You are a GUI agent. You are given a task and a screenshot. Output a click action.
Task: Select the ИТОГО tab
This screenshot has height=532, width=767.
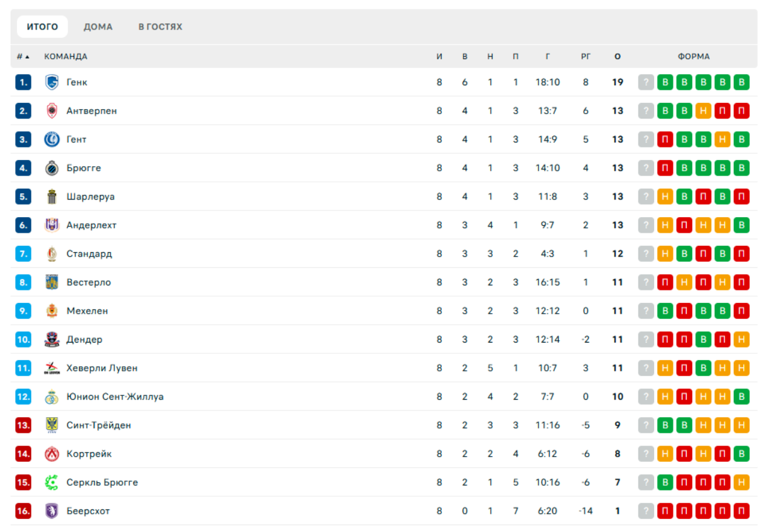42,27
